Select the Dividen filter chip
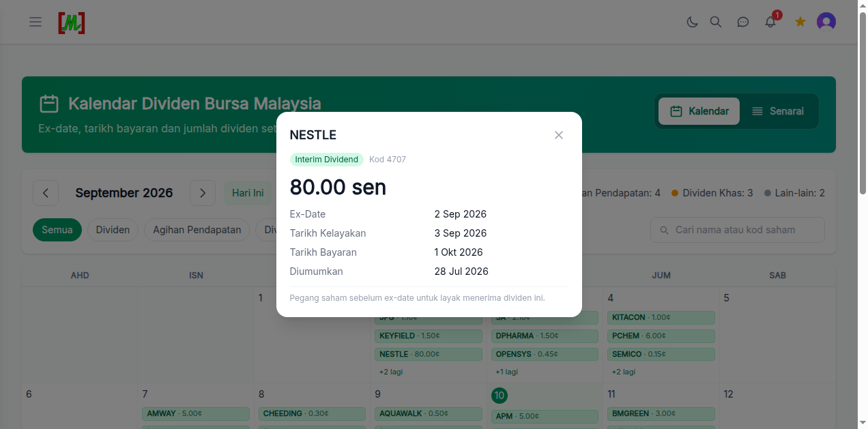 pos(113,230)
